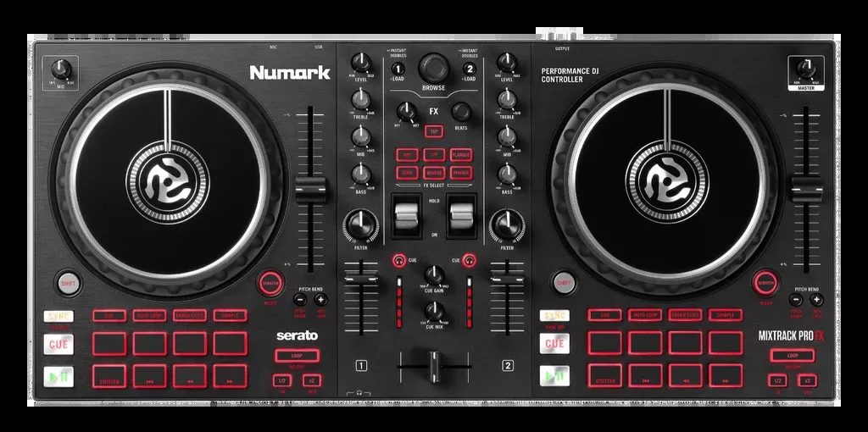Load track with the round 1 Load button
This screenshot has height=432, width=868.
click(x=398, y=69)
